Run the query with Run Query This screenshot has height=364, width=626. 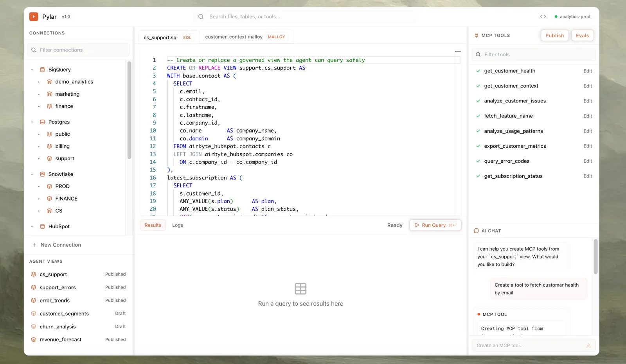point(435,225)
